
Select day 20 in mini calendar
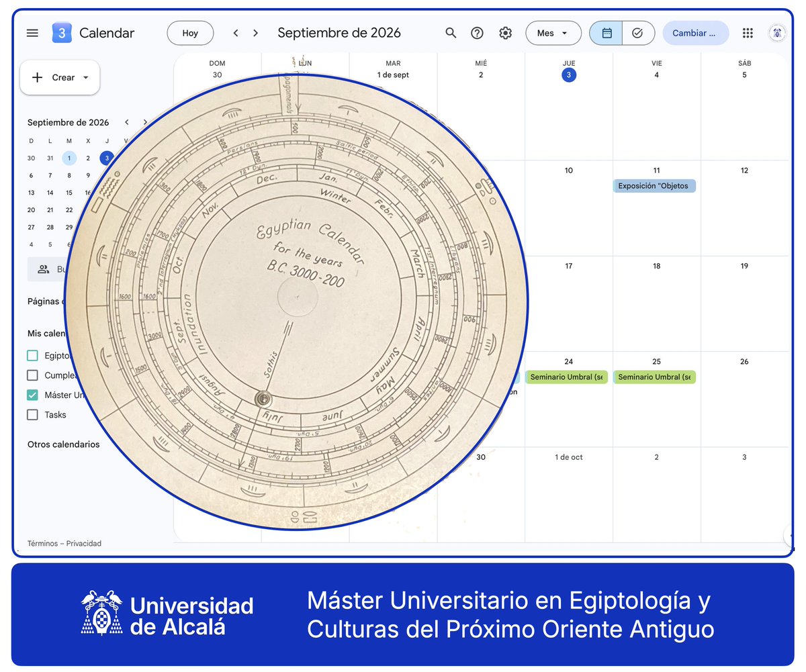tap(31, 210)
